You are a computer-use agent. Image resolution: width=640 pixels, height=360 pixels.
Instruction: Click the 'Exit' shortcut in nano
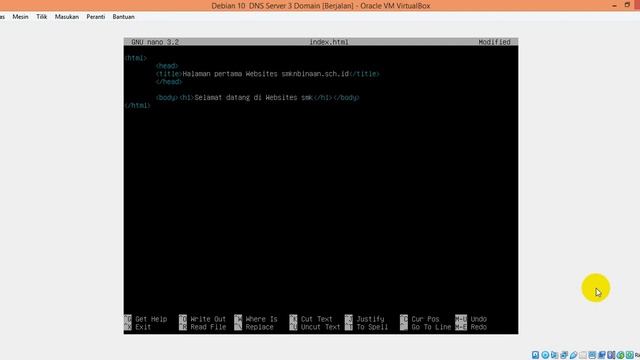click(x=143, y=327)
